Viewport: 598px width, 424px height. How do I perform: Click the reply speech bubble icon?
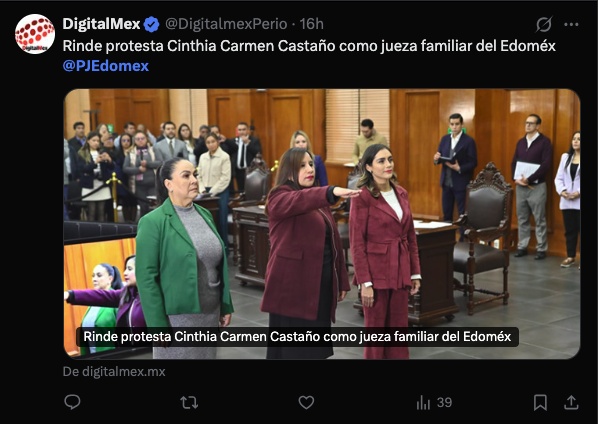coord(72,402)
